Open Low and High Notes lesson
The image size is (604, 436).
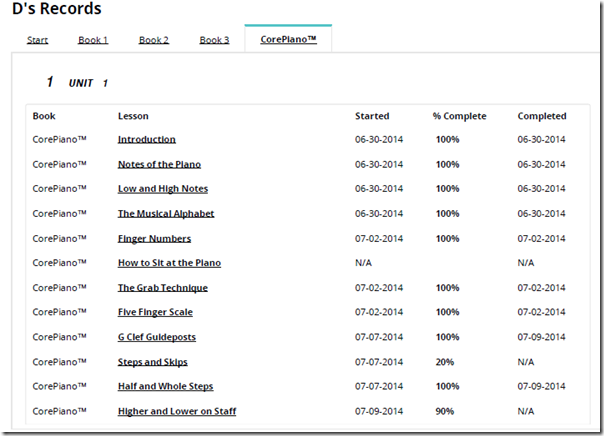click(x=163, y=189)
